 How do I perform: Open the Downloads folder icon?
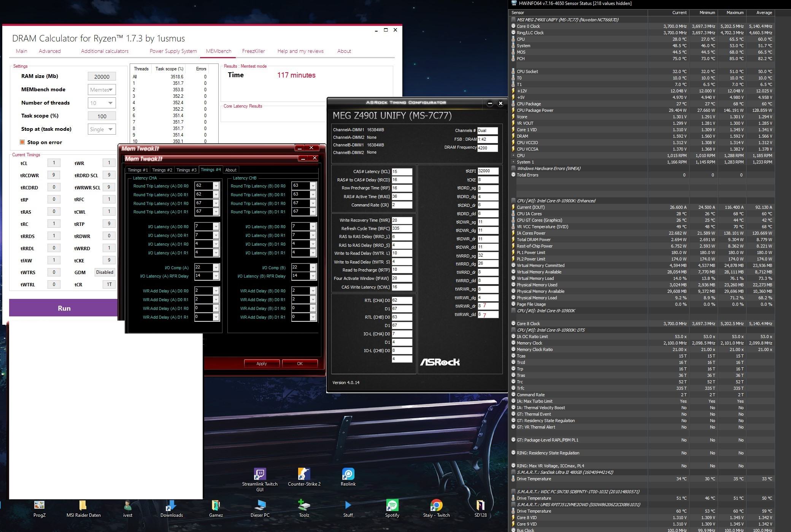[x=172, y=506]
